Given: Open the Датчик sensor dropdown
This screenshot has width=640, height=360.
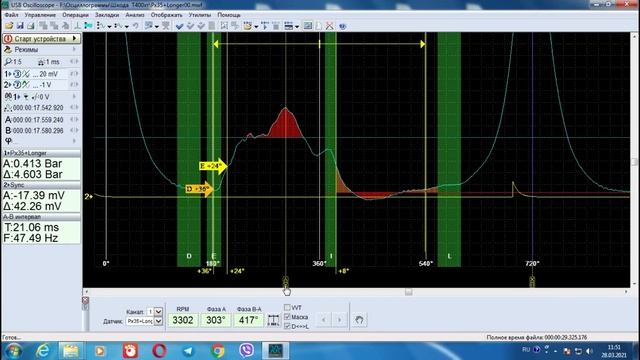Looking at the screenshot, I should pos(158,321).
